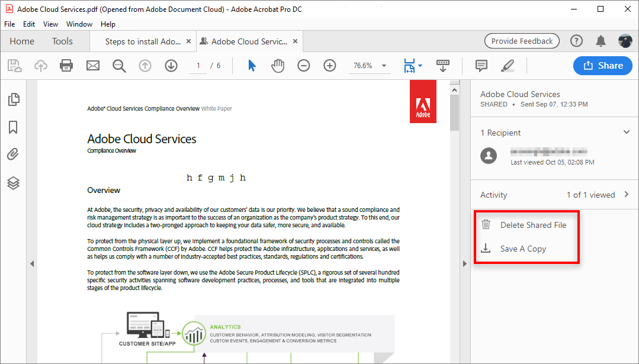The width and height of the screenshot is (639, 364).
Task: Select the Highlight Text tool
Action: (507, 66)
